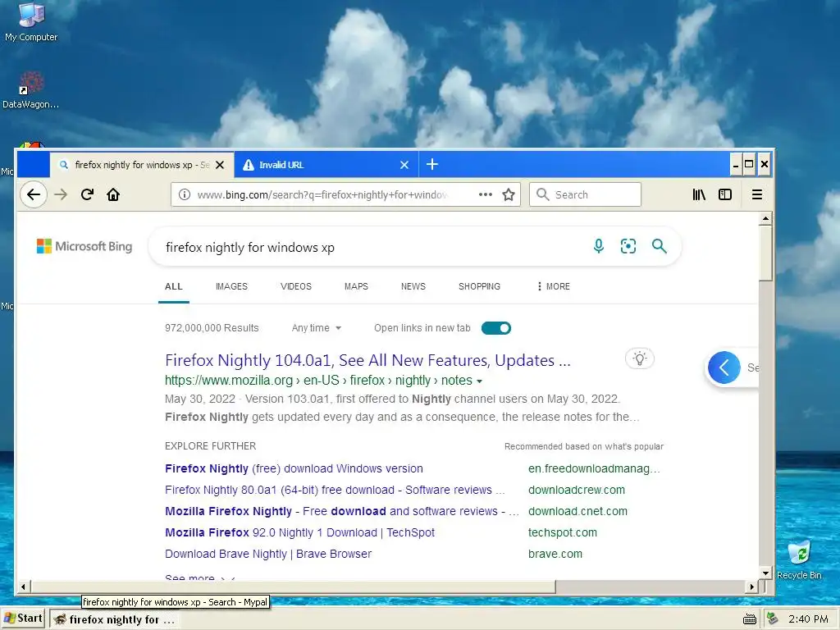Expand the mozilla.org URL dropdown caret

tap(479, 381)
